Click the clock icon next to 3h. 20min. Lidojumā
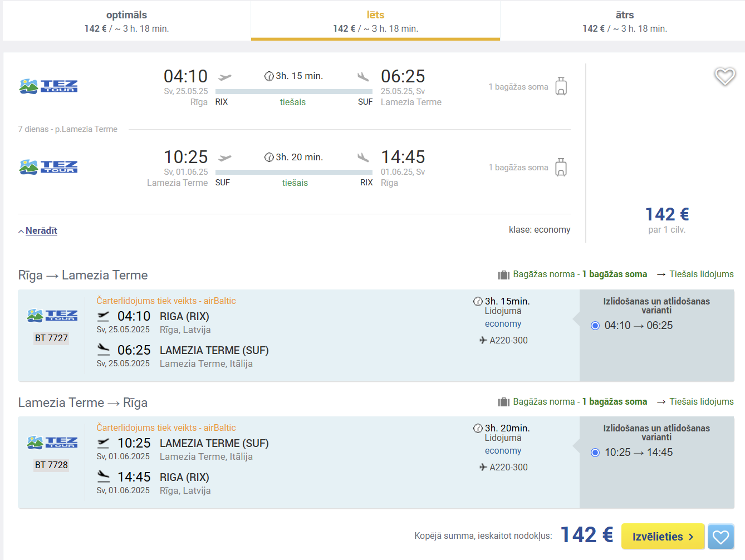745x560 pixels. tap(478, 429)
